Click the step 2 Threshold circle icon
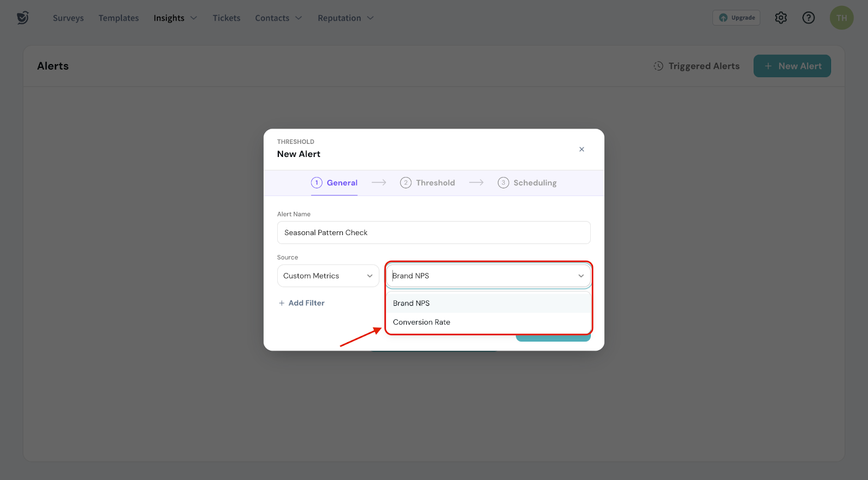 click(x=405, y=183)
